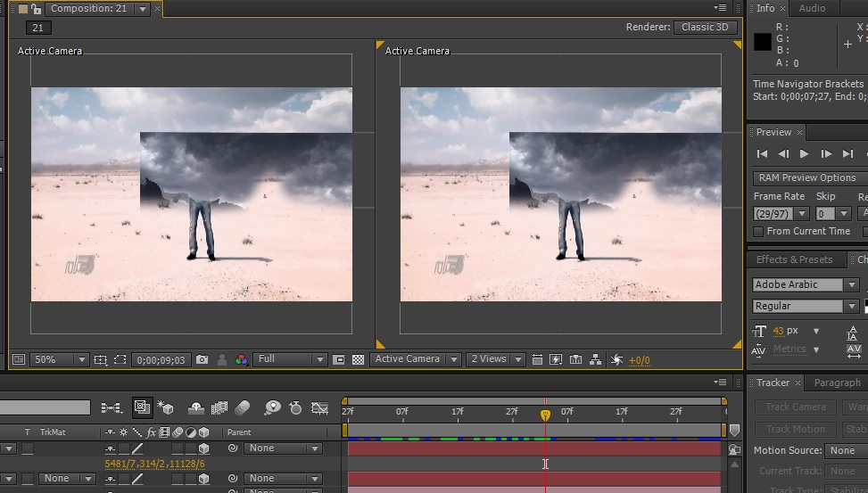Click the Timeline button in the viewer
The image size is (868, 493).
[x=575, y=359]
